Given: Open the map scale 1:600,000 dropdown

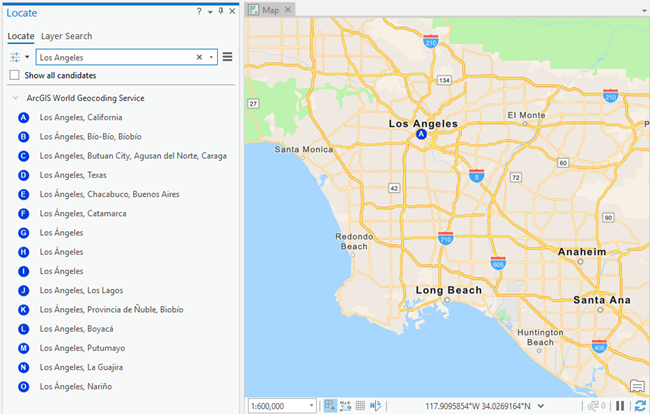Looking at the screenshot, I should pyautogui.click(x=314, y=406).
